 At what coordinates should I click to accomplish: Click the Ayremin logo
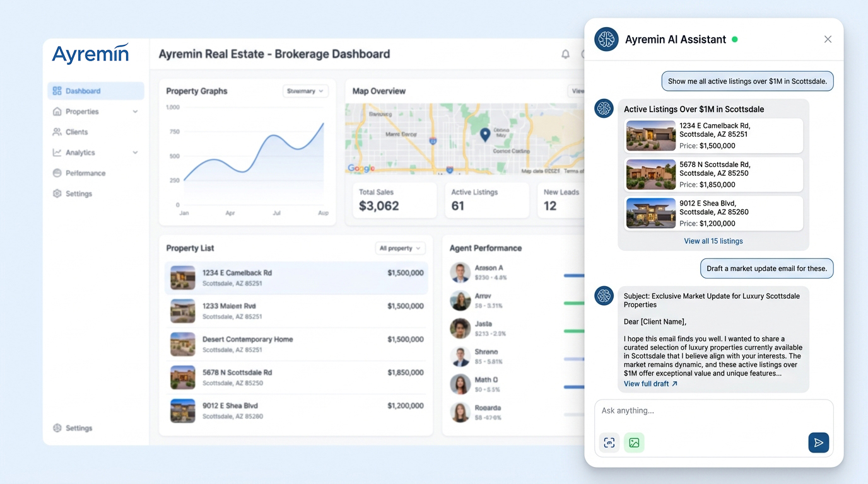pyautogui.click(x=90, y=54)
